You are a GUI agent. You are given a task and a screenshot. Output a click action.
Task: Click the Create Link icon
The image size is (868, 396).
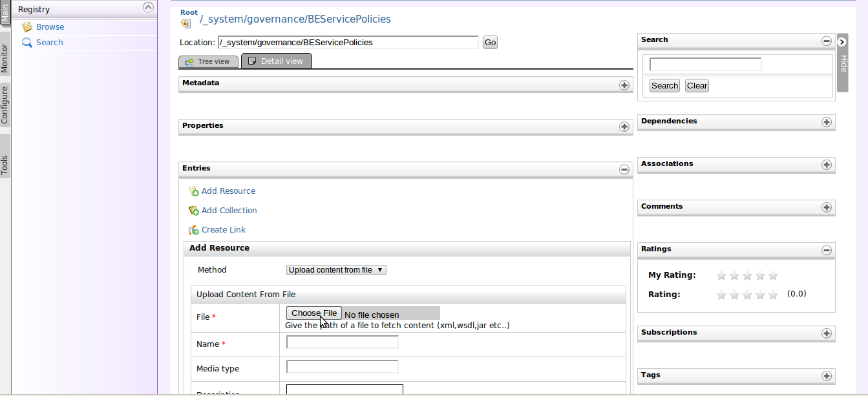click(x=193, y=229)
